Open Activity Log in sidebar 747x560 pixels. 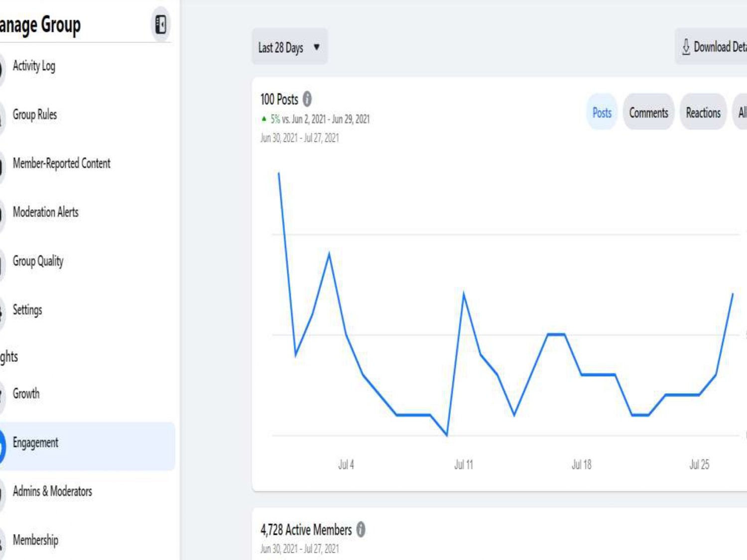(34, 66)
